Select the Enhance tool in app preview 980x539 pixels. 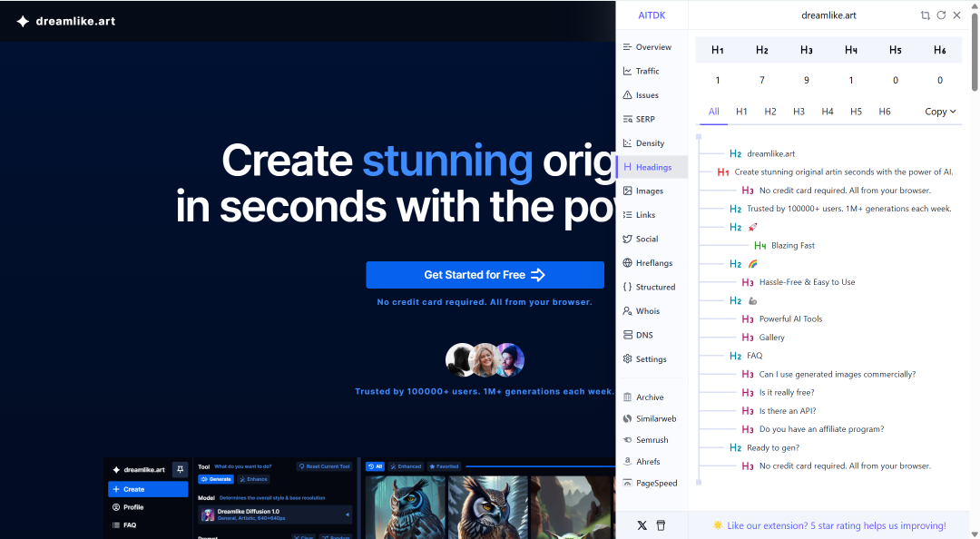(x=254, y=479)
